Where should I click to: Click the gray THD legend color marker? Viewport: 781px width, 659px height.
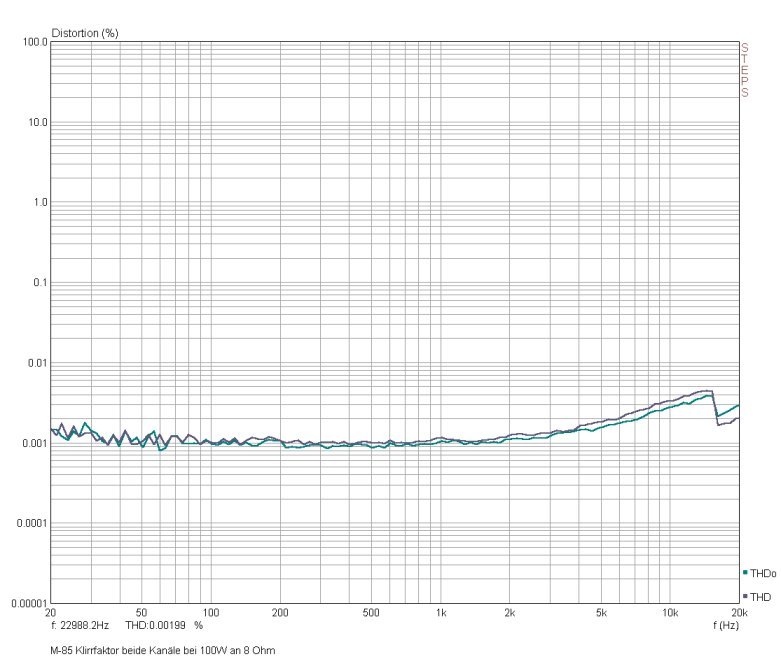(746, 596)
